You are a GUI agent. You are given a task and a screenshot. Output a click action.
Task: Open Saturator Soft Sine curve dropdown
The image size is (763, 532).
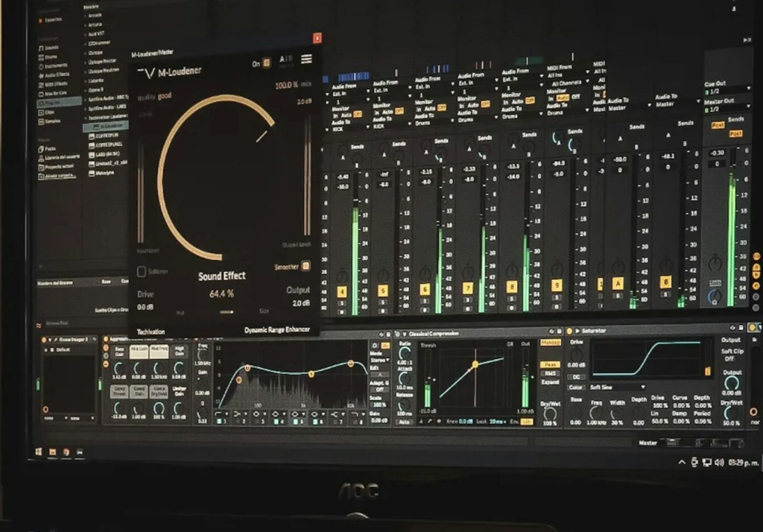point(618,387)
